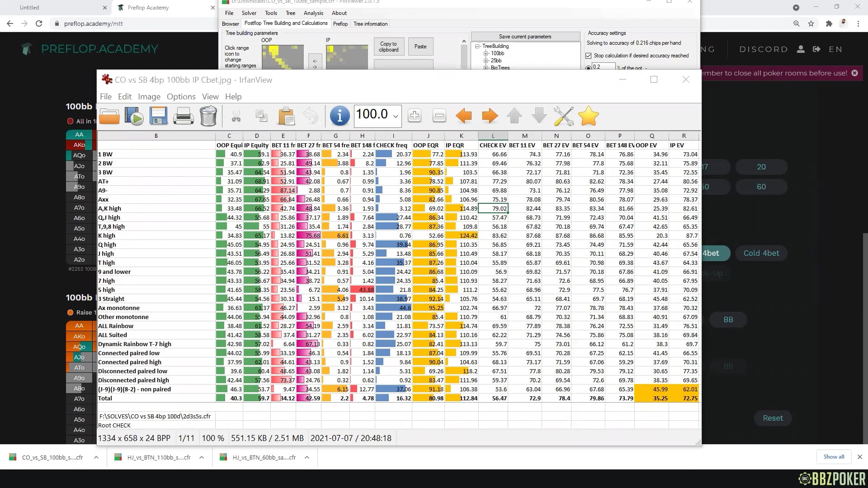Image resolution: width=868 pixels, height=488 pixels.
Task: Expand the 100bb tree node
Action: [486, 53]
